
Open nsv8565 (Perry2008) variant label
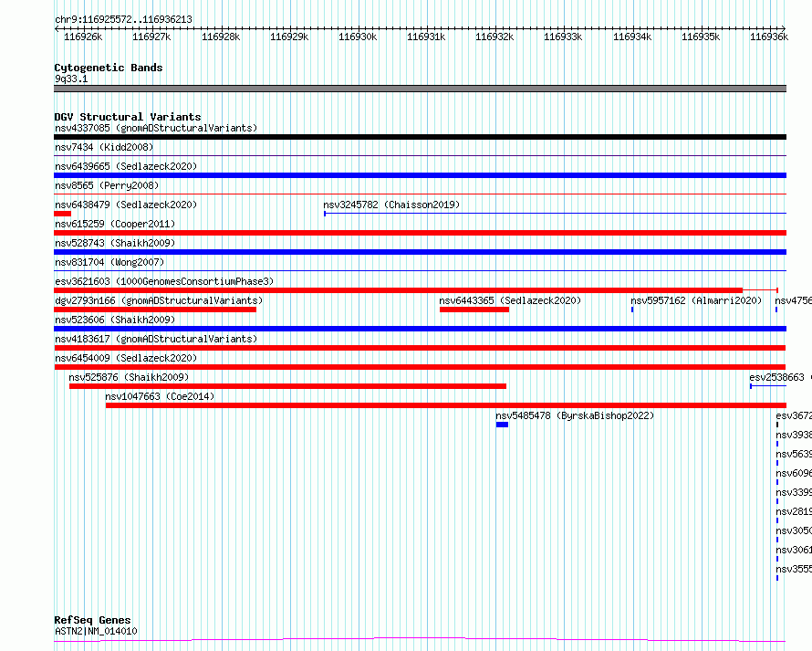coord(107,185)
